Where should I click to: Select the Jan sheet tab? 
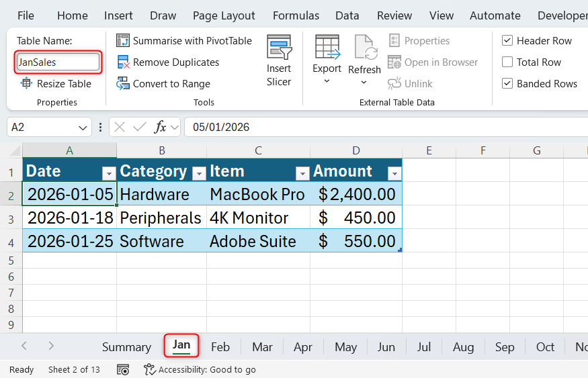pyautogui.click(x=181, y=345)
